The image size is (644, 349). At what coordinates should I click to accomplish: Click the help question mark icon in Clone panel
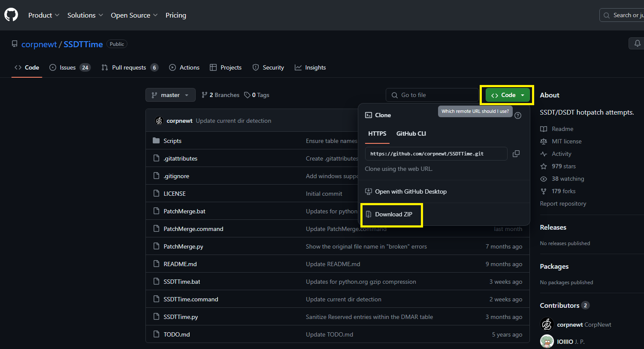click(x=518, y=115)
